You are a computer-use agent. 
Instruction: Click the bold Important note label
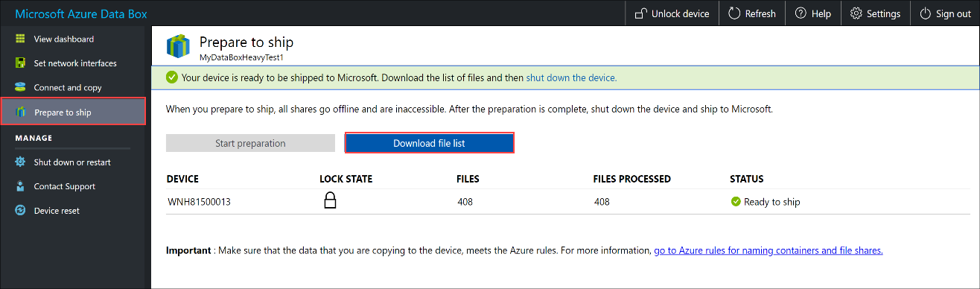point(188,250)
